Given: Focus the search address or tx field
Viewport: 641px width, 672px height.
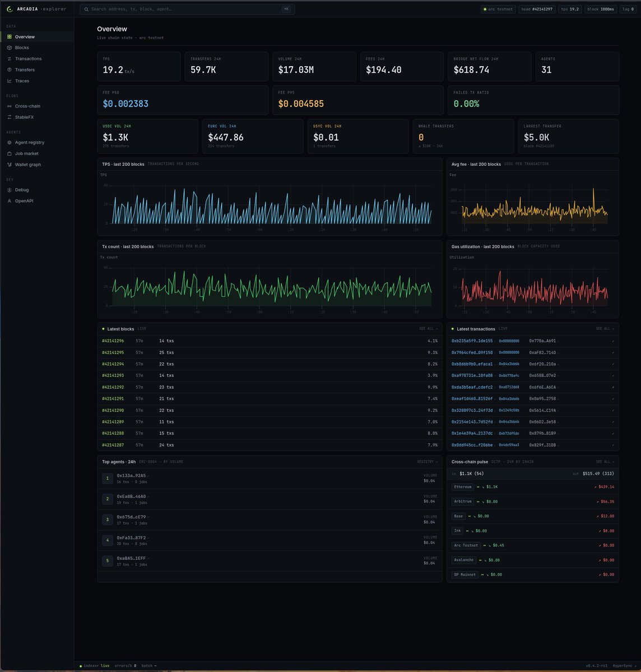Looking at the screenshot, I should click(x=187, y=9).
